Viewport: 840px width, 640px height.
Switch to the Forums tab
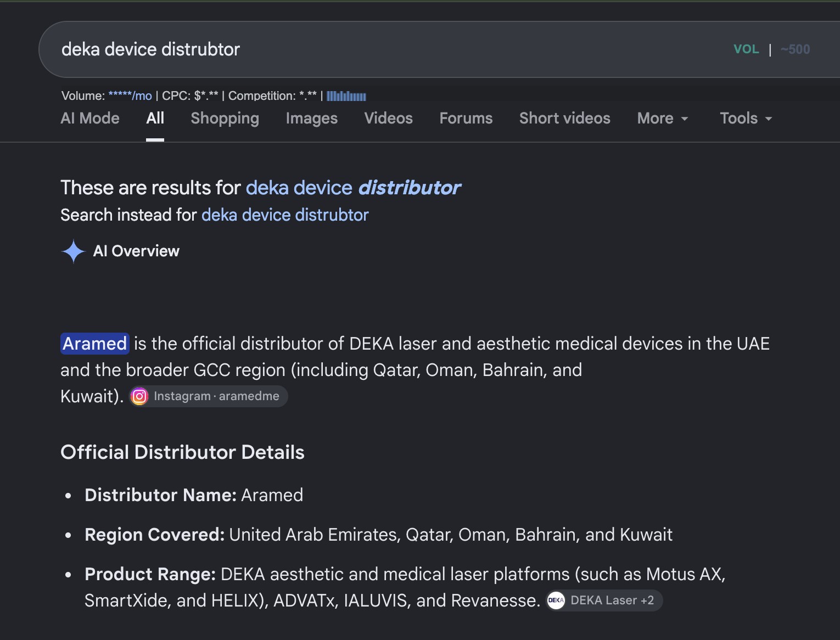(x=466, y=119)
